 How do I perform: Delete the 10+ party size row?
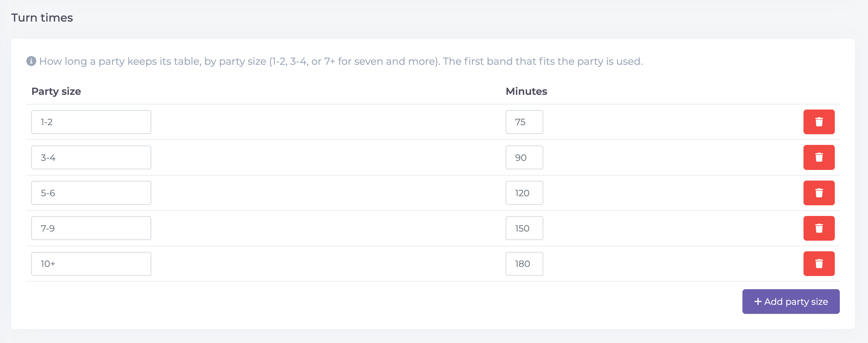click(x=819, y=264)
